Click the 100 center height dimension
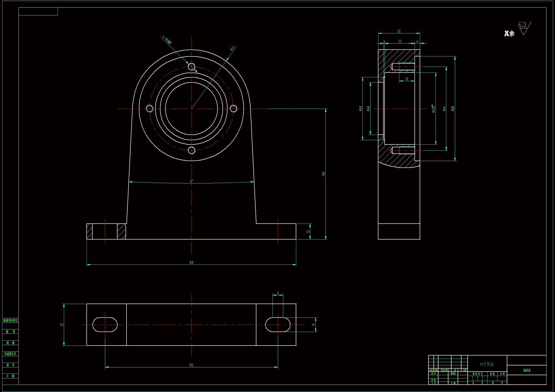 click(x=324, y=174)
